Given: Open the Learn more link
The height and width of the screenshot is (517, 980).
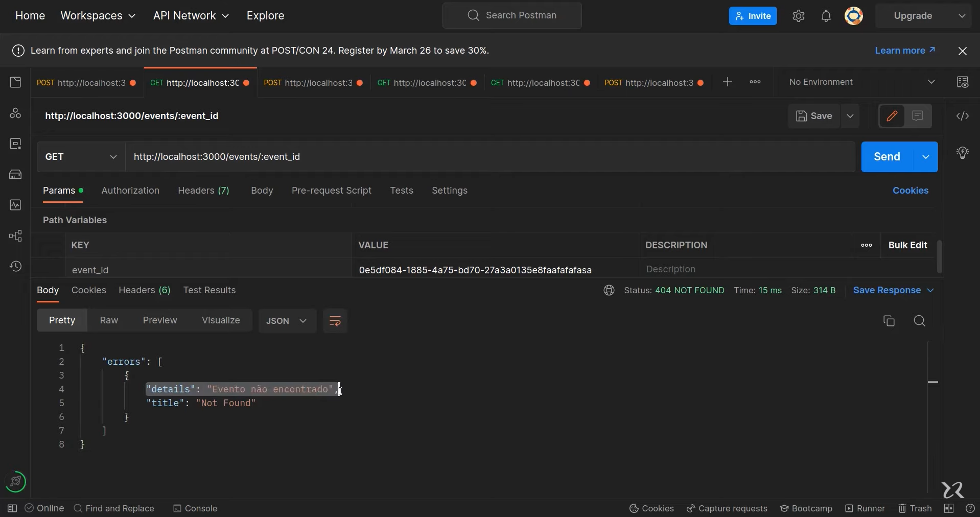Looking at the screenshot, I should point(905,51).
